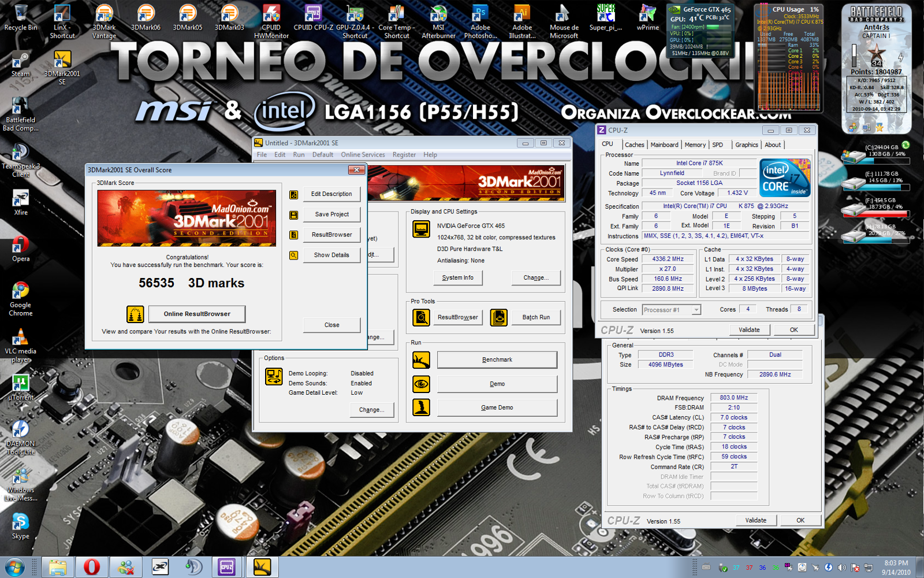This screenshot has width=924, height=578.
Task: Click Change button in Display and CPU Settings
Action: [536, 278]
